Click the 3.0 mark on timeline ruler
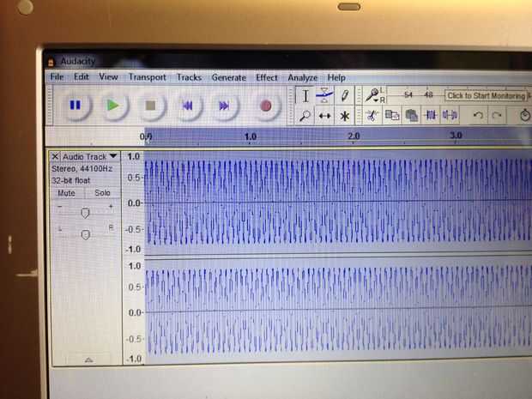 [456, 135]
